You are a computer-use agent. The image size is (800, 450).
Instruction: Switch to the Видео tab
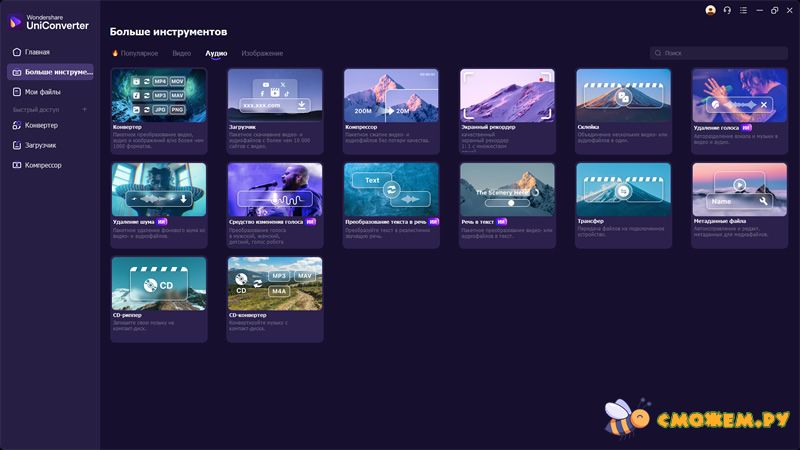pyautogui.click(x=181, y=53)
